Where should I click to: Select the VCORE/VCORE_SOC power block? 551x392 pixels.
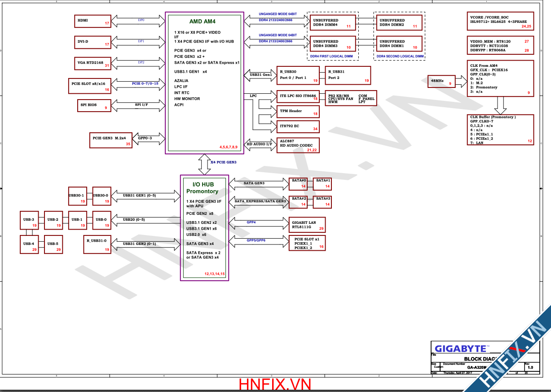coord(500,21)
